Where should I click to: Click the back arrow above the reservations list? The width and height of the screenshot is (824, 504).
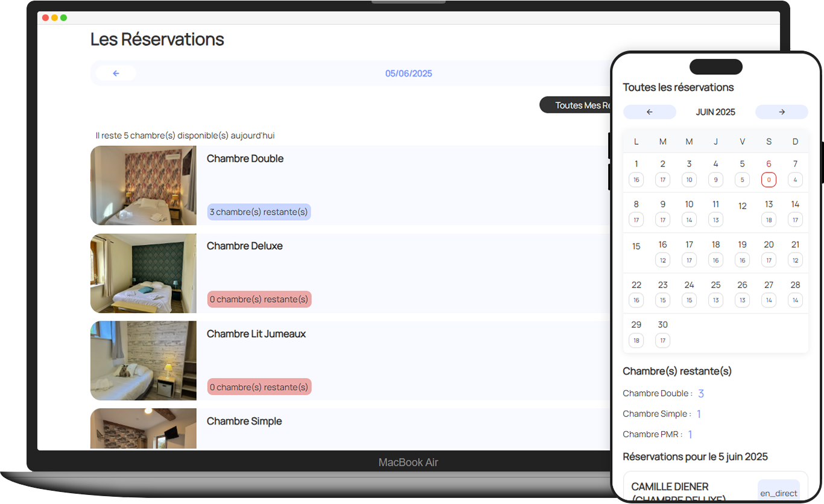[x=115, y=73]
